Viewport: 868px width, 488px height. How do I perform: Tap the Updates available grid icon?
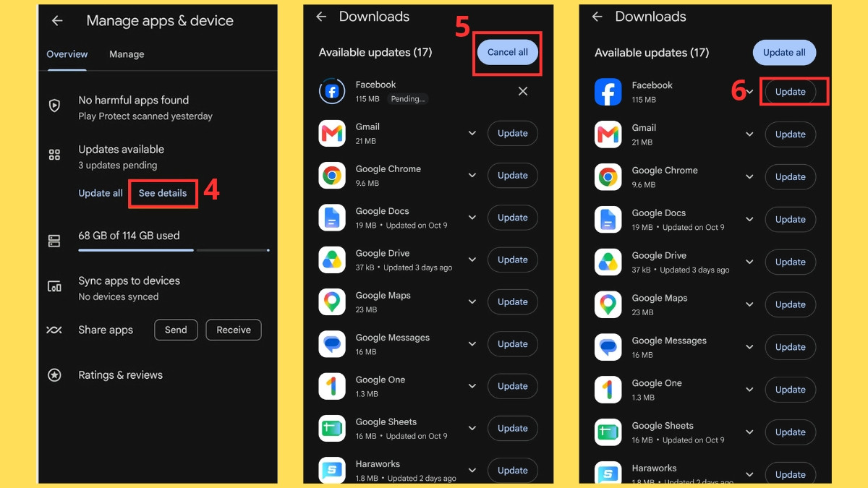point(54,155)
